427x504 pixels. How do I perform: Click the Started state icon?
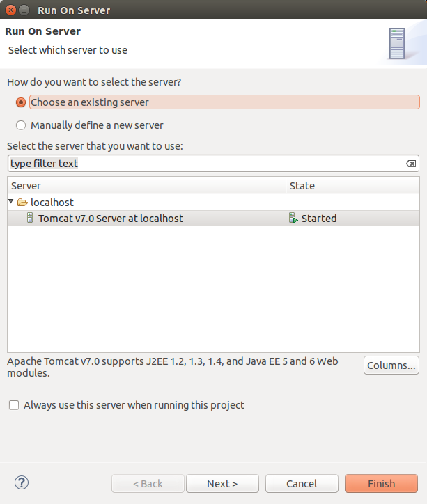[x=293, y=218]
